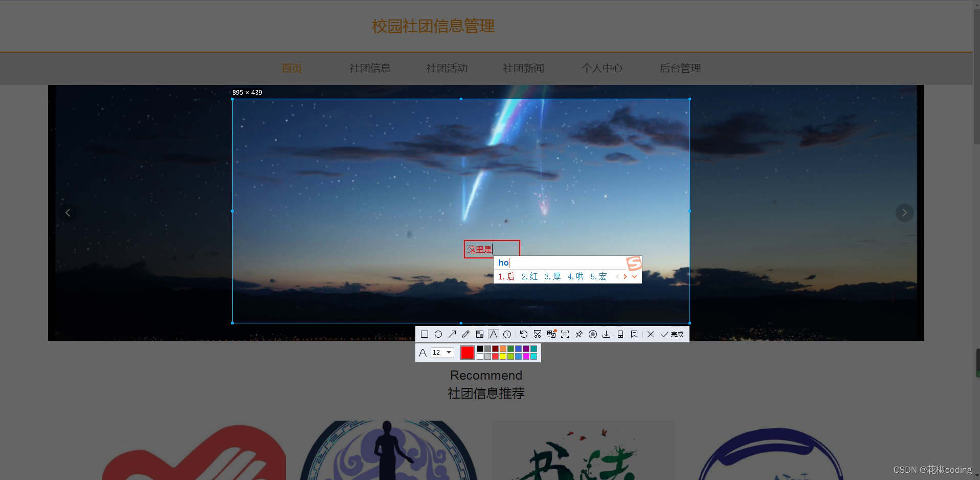Select the rectangle annotation tool
The height and width of the screenshot is (480, 980).
tap(425, 334)
